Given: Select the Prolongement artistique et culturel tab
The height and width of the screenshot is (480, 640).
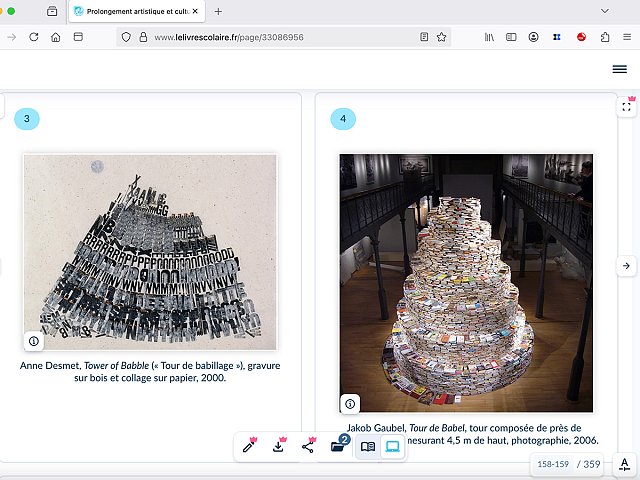Looking at the screenshot, I should tap(137, 11).
